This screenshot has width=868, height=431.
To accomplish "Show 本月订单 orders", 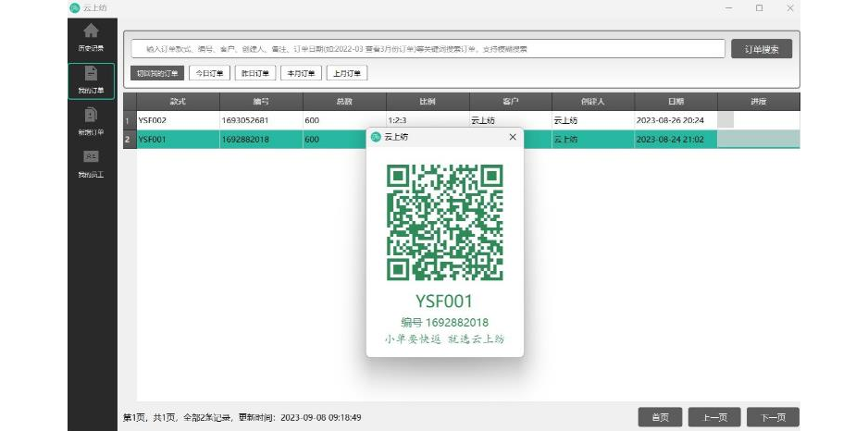I will coord(300,73).
